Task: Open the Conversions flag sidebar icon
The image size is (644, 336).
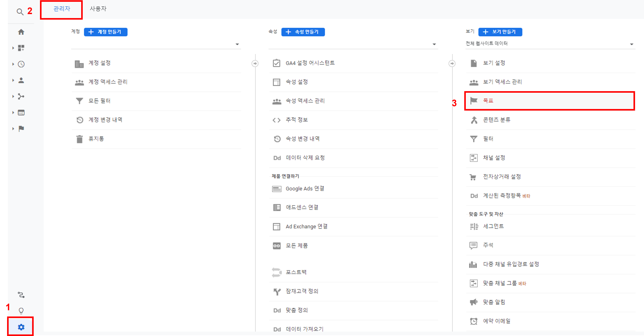Action: coord(21,129)
